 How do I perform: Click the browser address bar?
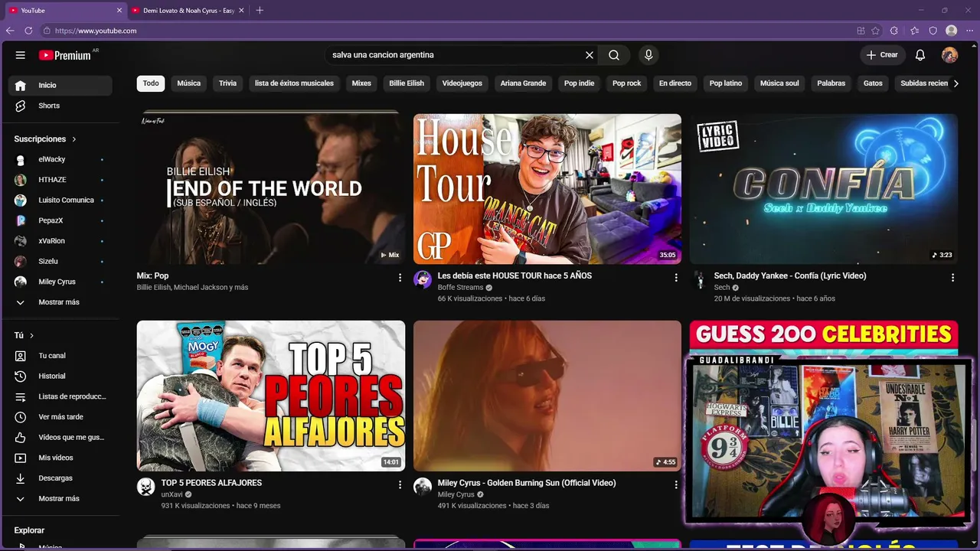point(444,31)
